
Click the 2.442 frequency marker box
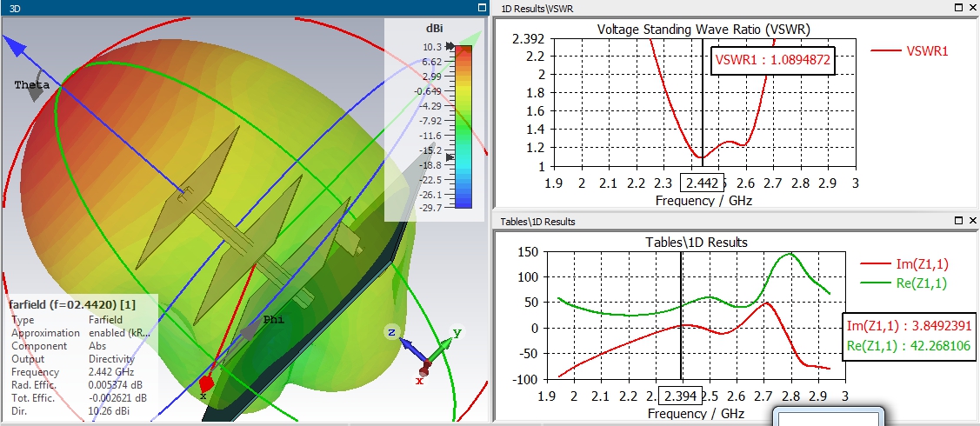[x=701, y=183]
